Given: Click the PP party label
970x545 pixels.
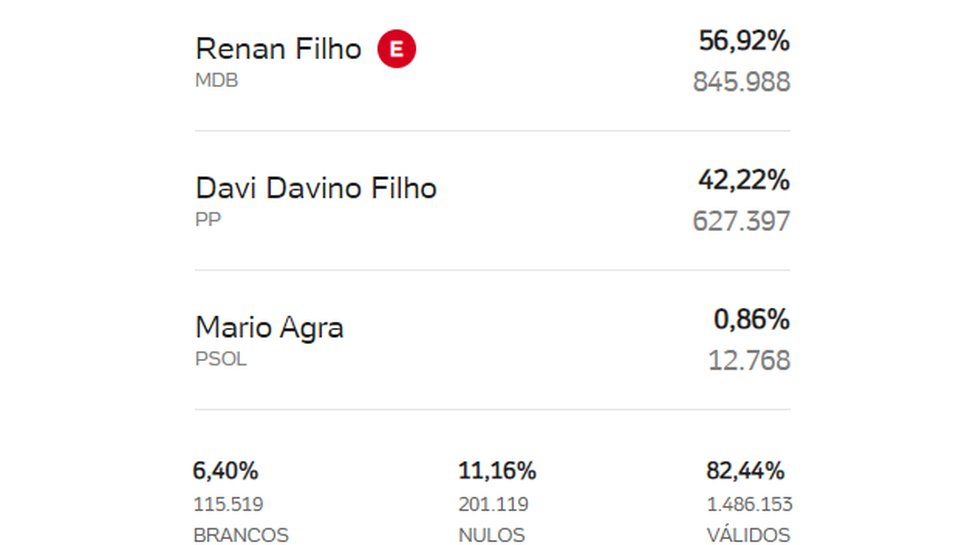Looking at the screenshot, I should [x=208, y=220].
